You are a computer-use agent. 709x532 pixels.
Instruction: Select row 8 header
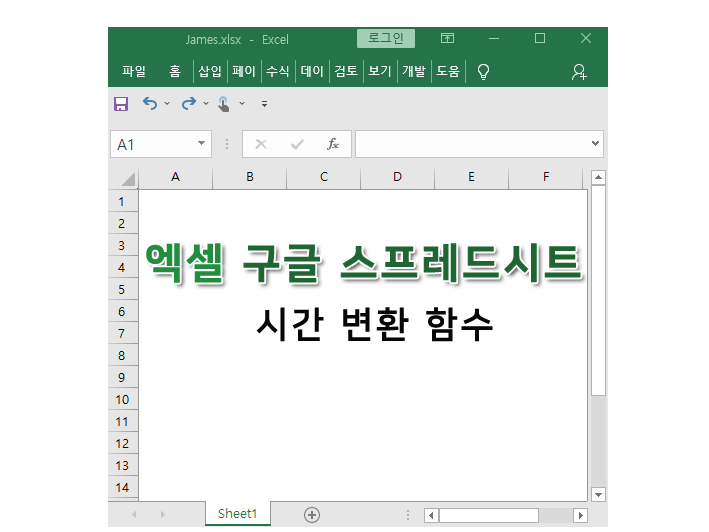(x=122, y=356)
